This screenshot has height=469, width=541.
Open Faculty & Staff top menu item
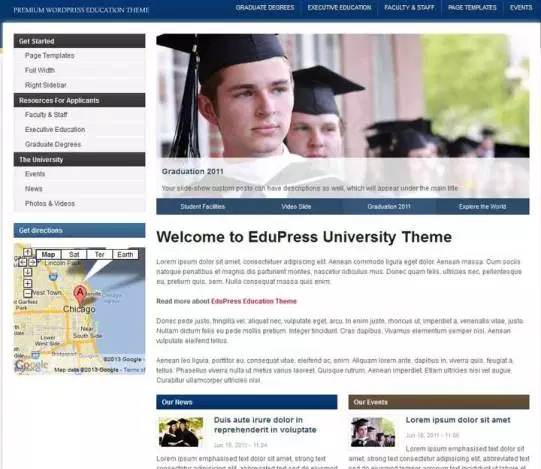point(409,8)
